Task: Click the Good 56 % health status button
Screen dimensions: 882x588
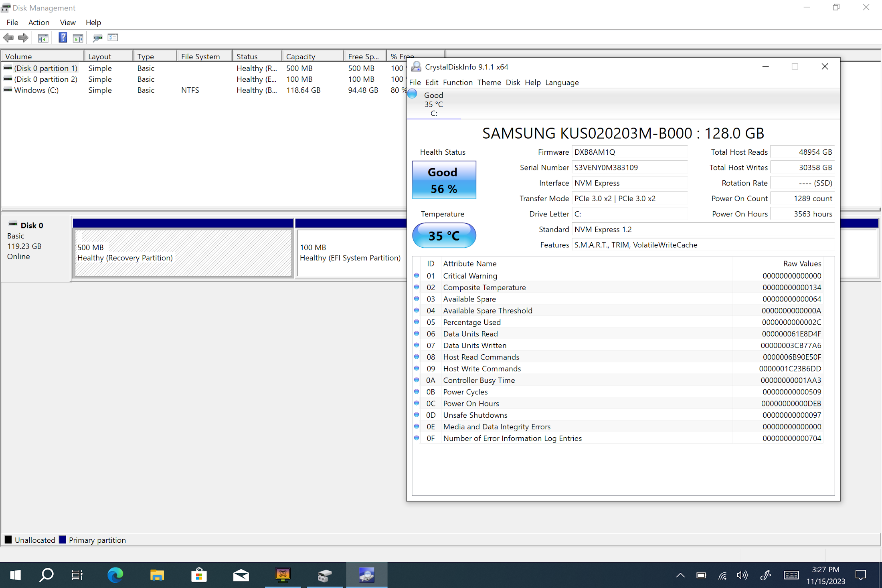Action: pyautogui.click(x=444, y=180)
